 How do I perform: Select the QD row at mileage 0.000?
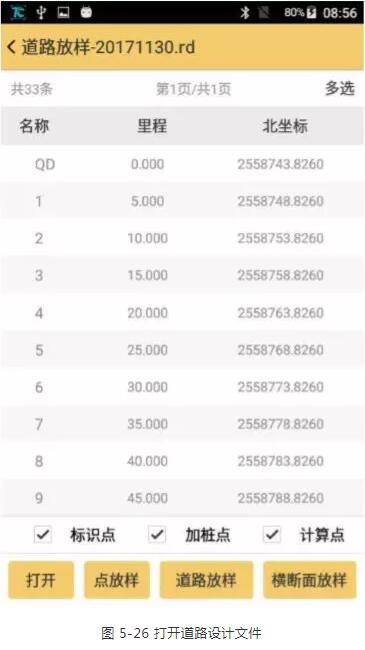182,164
